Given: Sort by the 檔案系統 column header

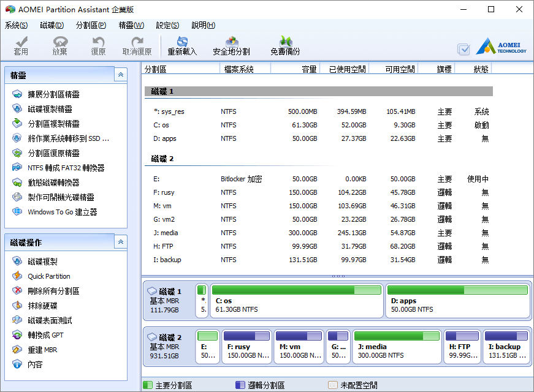Looking at the screenshot, I should [245, 69].
